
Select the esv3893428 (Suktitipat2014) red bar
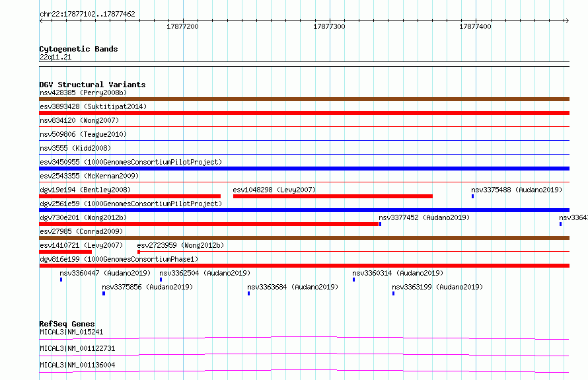coord(304,113)
